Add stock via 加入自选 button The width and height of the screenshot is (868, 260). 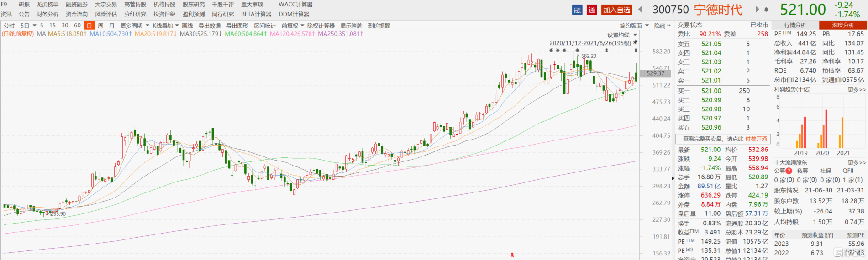(x=616, y=10)
